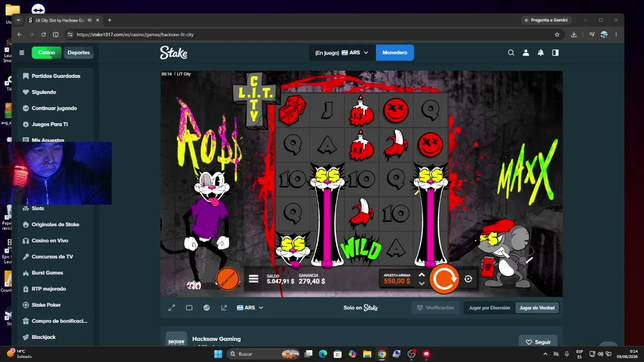This screenshot has height=362, width=644.
Task: Decrease the bet amount with down arrow
Action: pyautogui.click(x=422, y=284)
